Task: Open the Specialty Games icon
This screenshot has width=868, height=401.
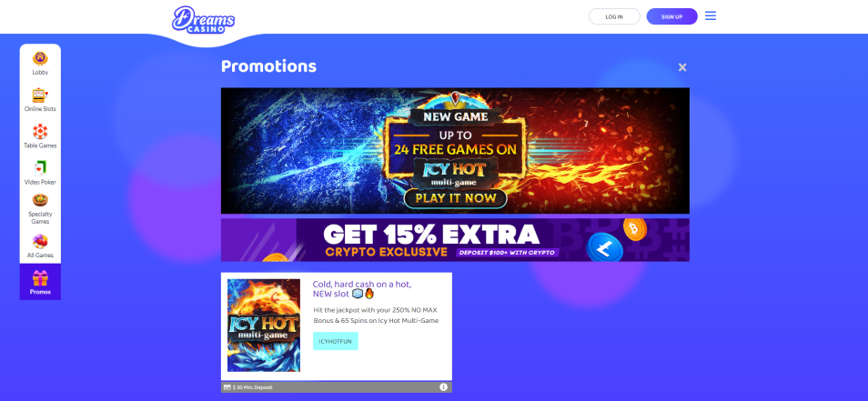Action: tap(40, 200)
